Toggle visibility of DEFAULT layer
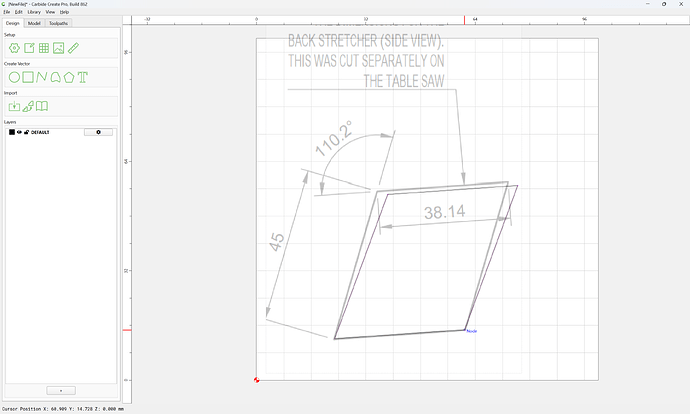Screen dimensions: 690x414 click(x=19, y=132)
